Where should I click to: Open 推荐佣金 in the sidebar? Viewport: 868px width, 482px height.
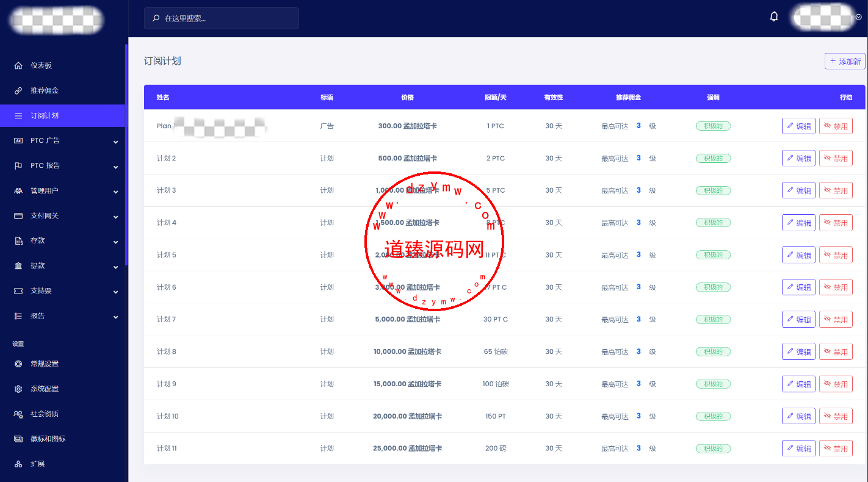62,90
